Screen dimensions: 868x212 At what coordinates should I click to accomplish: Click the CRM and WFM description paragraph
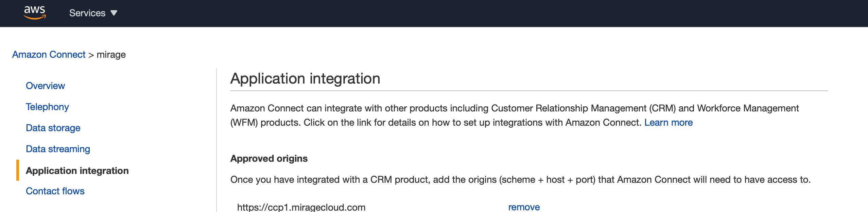coord(515,115)
